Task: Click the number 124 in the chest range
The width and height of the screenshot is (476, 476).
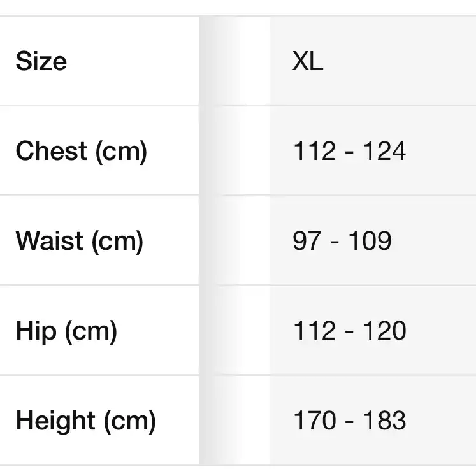Action: coord(384,152)
